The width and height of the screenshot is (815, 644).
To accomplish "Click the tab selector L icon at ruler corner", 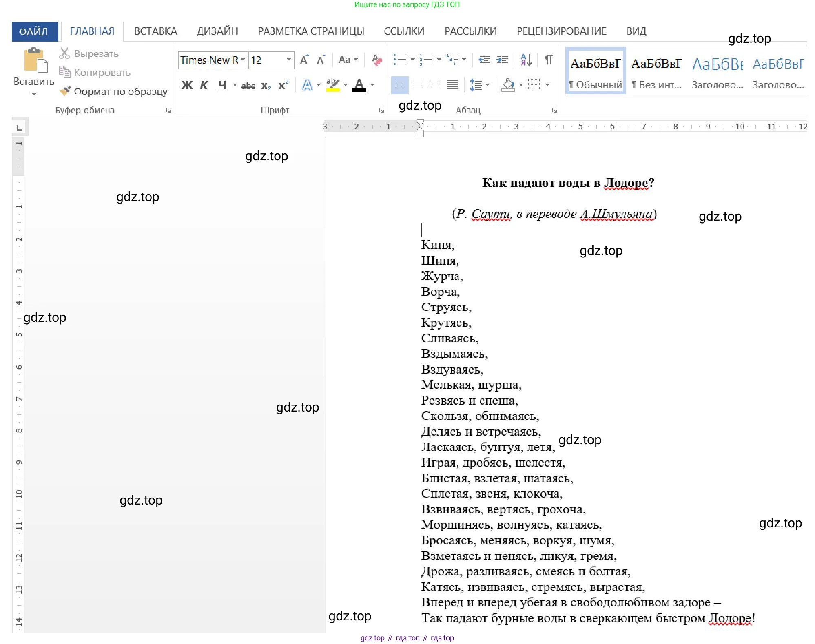I will (x=19, y=127).
